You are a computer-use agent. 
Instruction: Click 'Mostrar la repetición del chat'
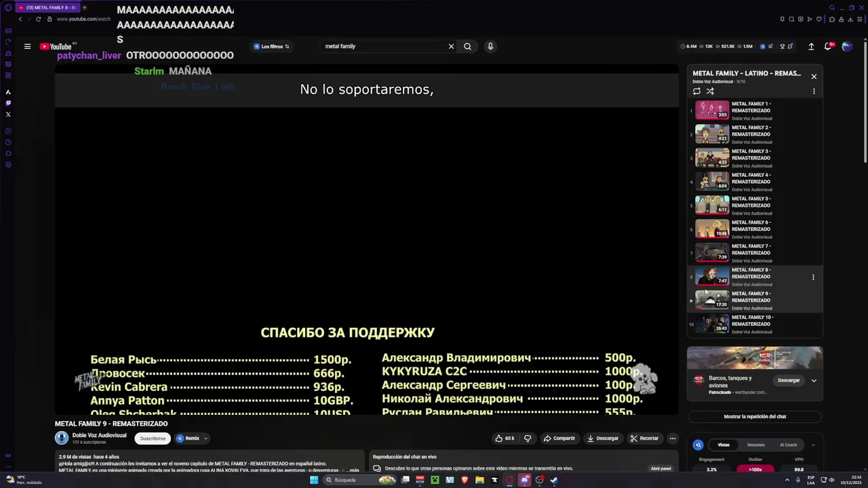(755, 417)
